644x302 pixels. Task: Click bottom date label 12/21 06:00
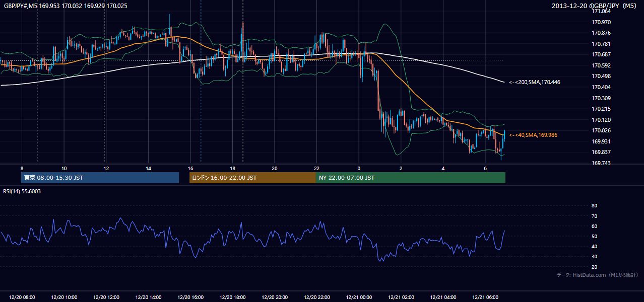pos(485,297)
